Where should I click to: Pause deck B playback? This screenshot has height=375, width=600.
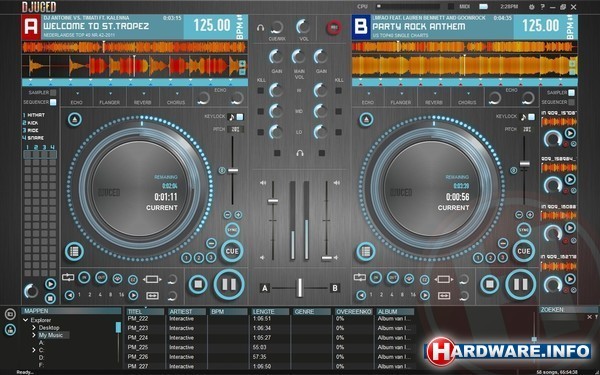(520, 284)
